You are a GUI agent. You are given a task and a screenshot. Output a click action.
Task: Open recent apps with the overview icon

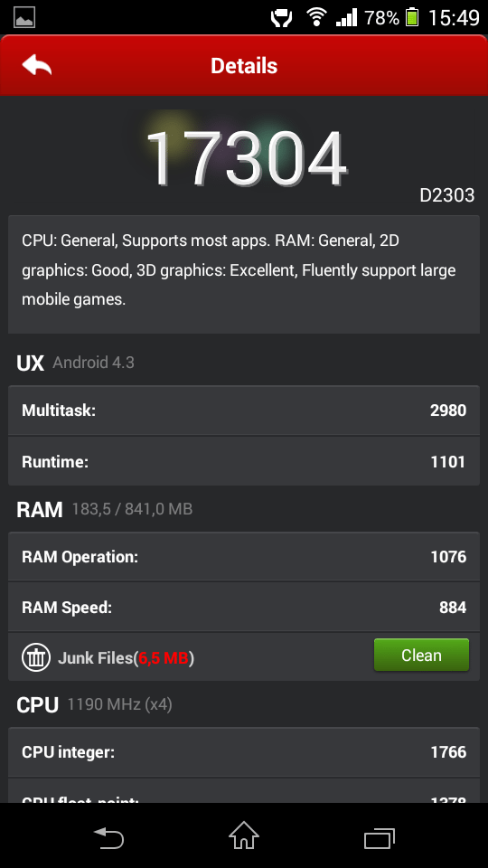380,837
